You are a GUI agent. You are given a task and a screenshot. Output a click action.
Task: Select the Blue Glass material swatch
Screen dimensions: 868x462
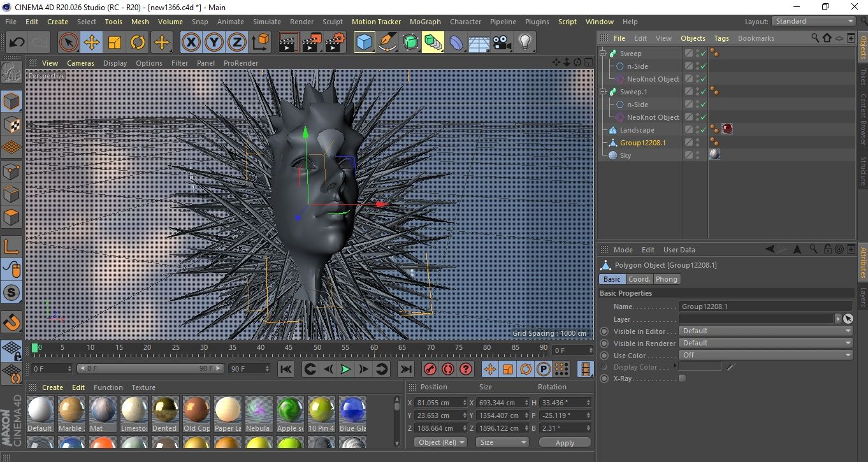coord(352,410)
